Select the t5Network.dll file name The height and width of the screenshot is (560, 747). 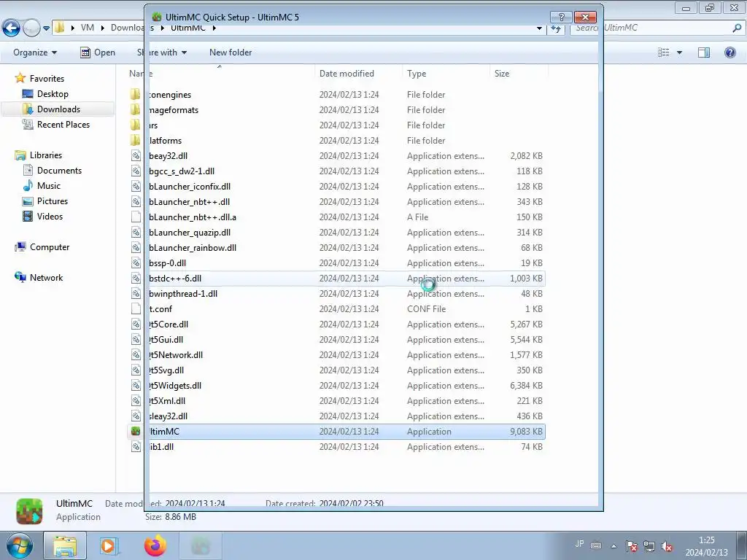(x=176, y=355)
